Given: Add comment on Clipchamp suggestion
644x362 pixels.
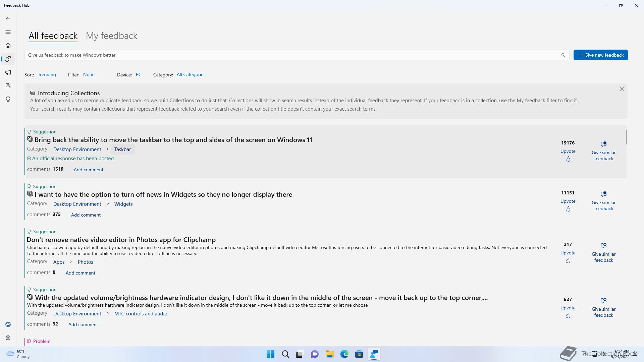Looking at the screenshot, I should tap(80, 273).
